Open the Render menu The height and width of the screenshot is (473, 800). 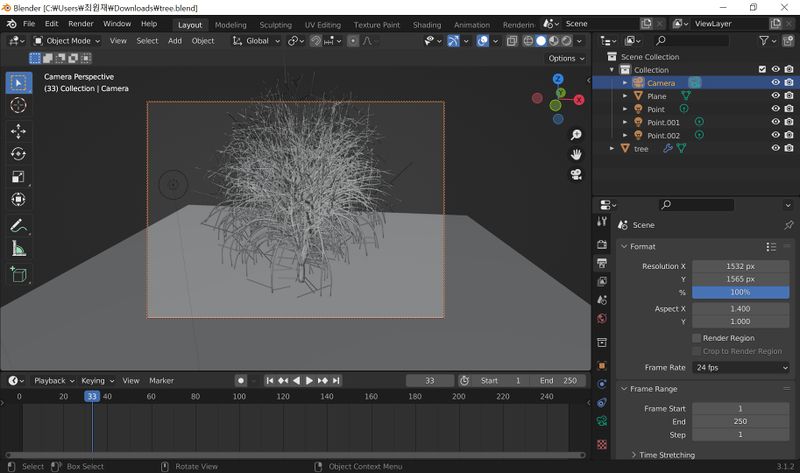coord(81,24)
